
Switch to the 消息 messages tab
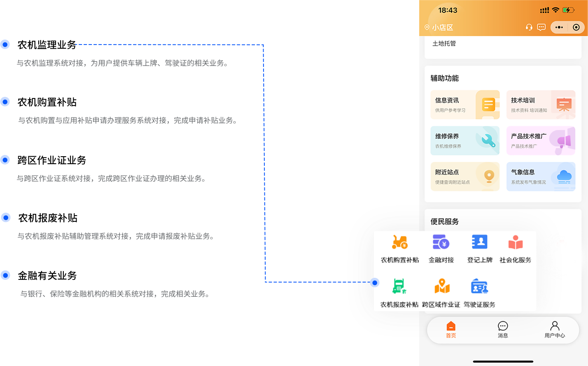(x=503, y=330)
